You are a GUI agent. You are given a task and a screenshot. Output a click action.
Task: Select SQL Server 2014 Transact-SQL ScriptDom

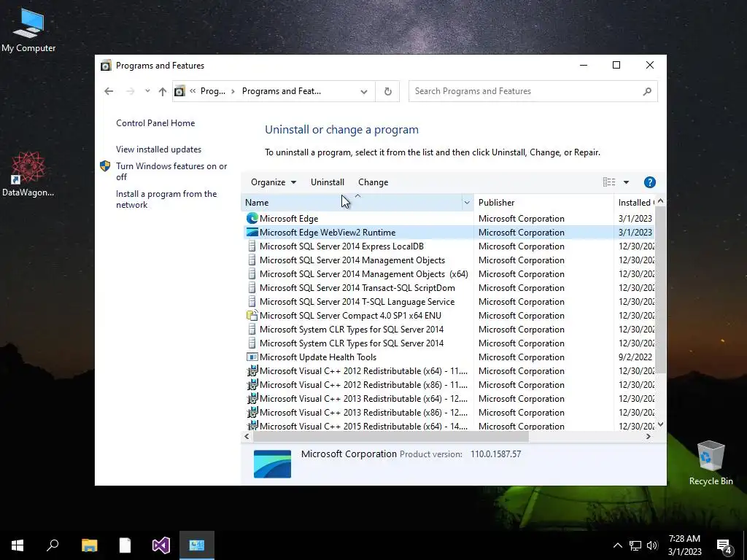[449, 287]
